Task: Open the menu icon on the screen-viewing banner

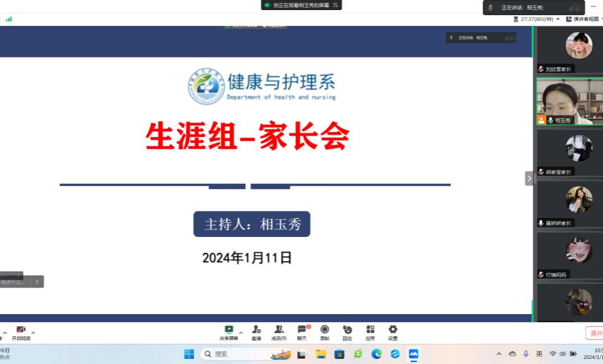Action: pos(336,5)
